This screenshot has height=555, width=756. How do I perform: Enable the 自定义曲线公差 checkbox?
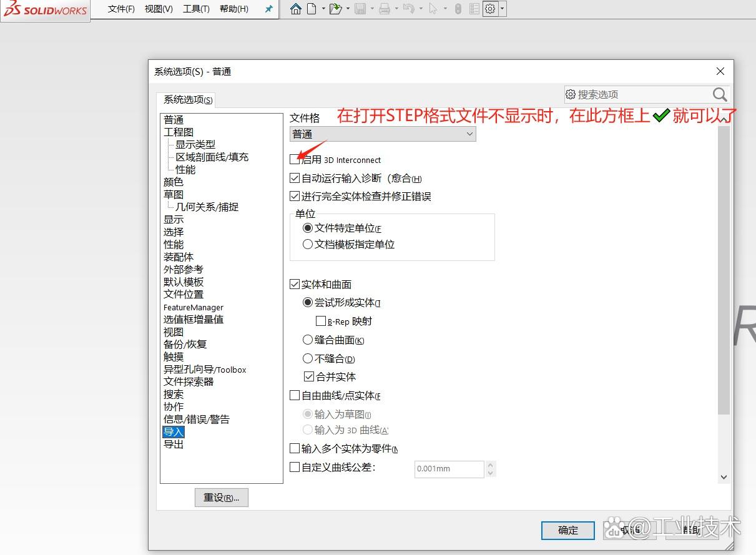tap(295, 467)
